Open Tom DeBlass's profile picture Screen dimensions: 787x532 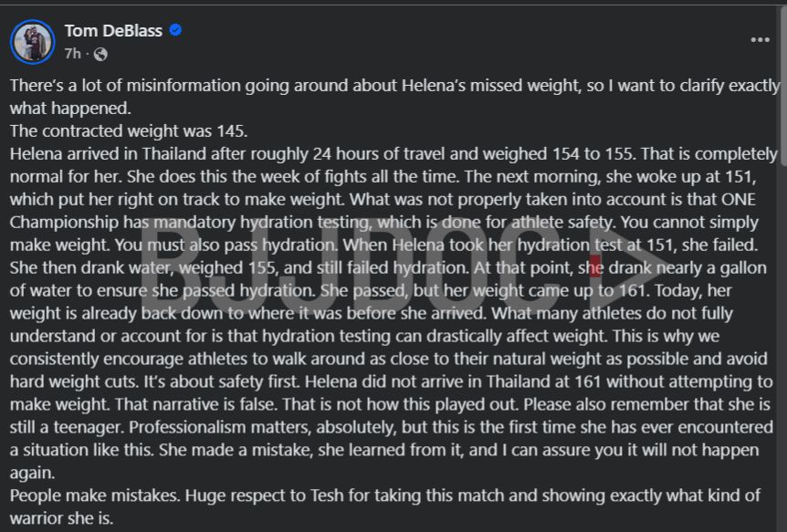click(33, 41)
